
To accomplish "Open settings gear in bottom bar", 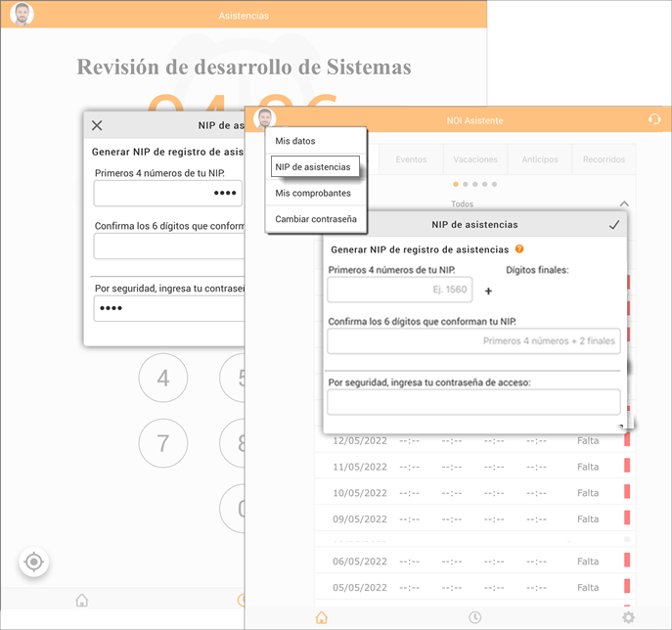I will click(x=628, y=617).
